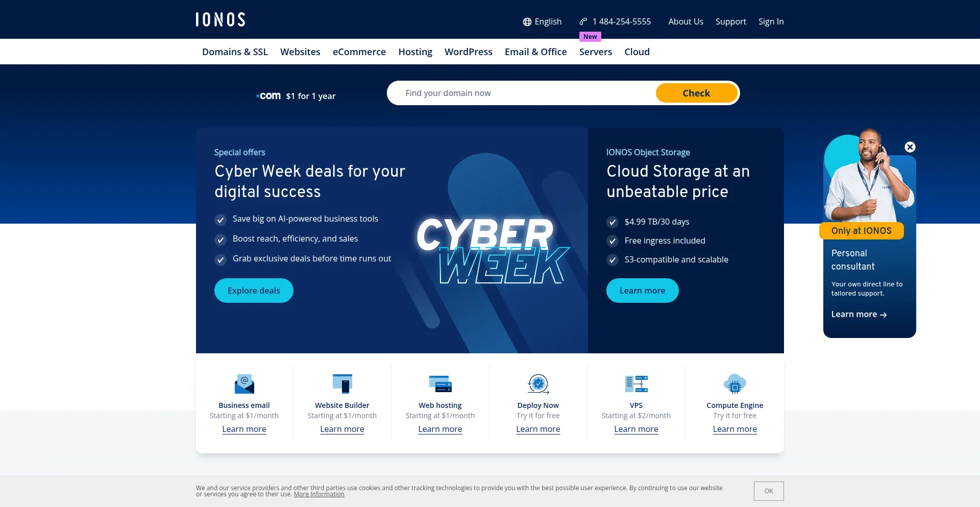Image resolution: width=980 pixels, height=507 pixels.
Task: Click the VPS icon
Action: 636,384
